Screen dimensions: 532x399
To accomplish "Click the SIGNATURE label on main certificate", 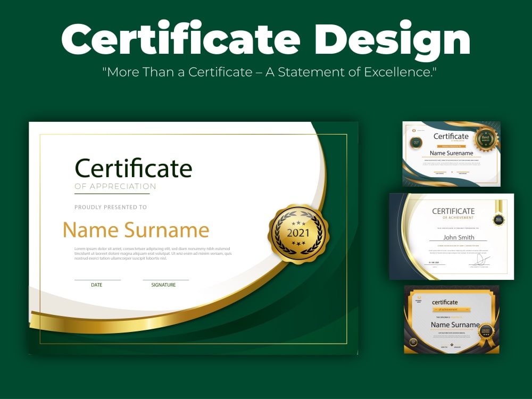I will [x=163, y=285].
